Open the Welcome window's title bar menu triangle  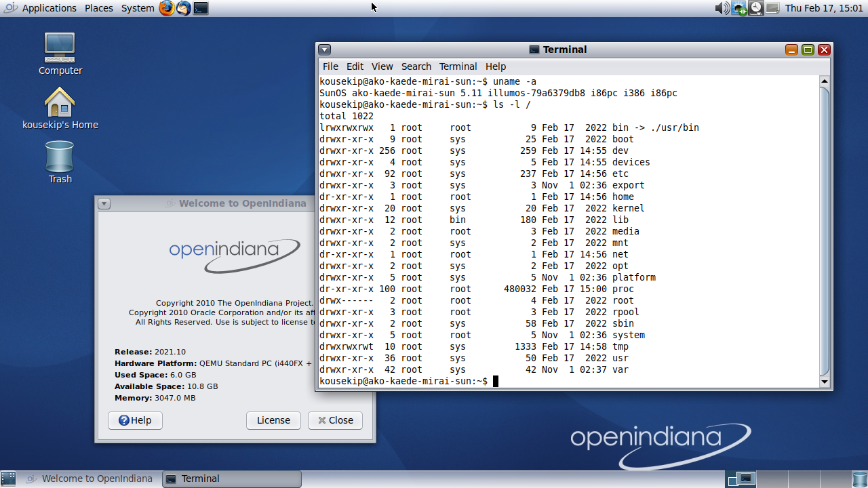click(x=103, y=203)
